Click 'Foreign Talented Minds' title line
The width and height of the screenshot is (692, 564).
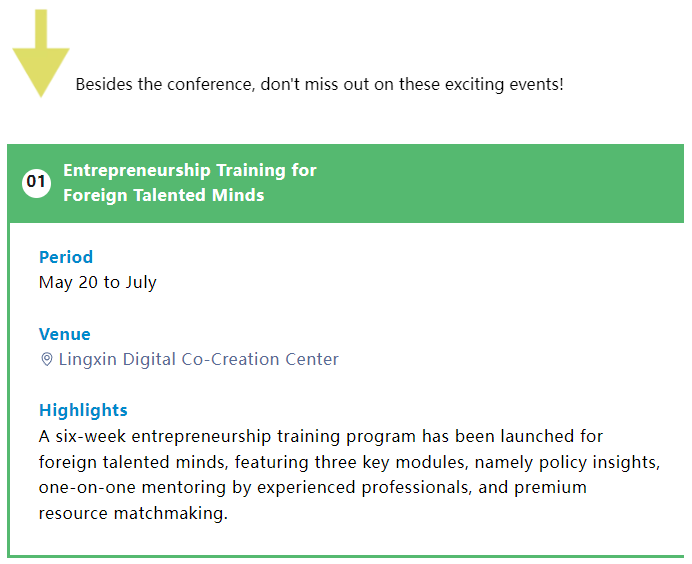[164, 195]
